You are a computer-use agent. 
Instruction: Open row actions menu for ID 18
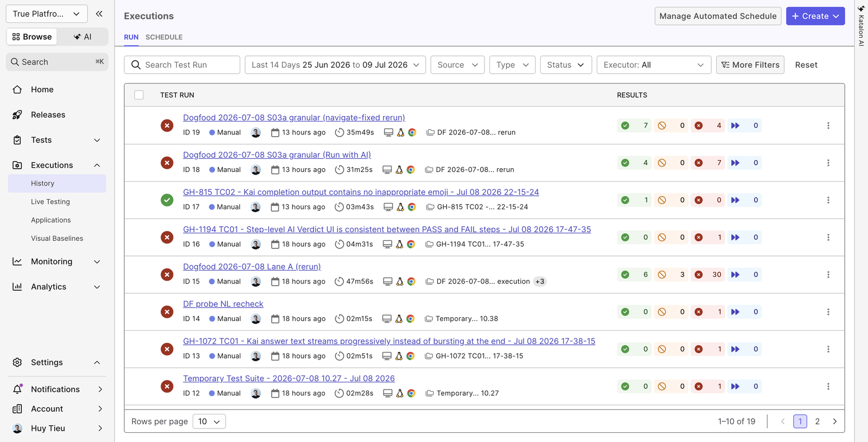(828, 163)
